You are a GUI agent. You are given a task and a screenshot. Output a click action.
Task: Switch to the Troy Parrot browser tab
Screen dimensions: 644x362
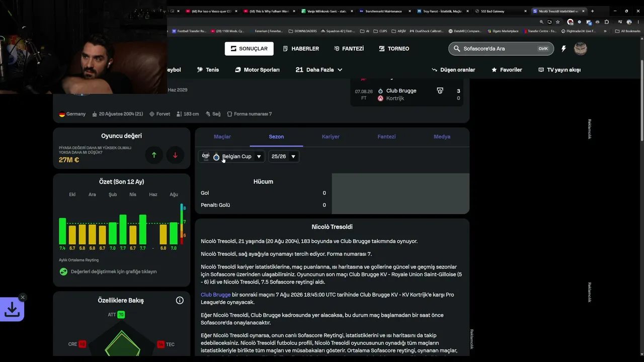(x=442, y=11)
